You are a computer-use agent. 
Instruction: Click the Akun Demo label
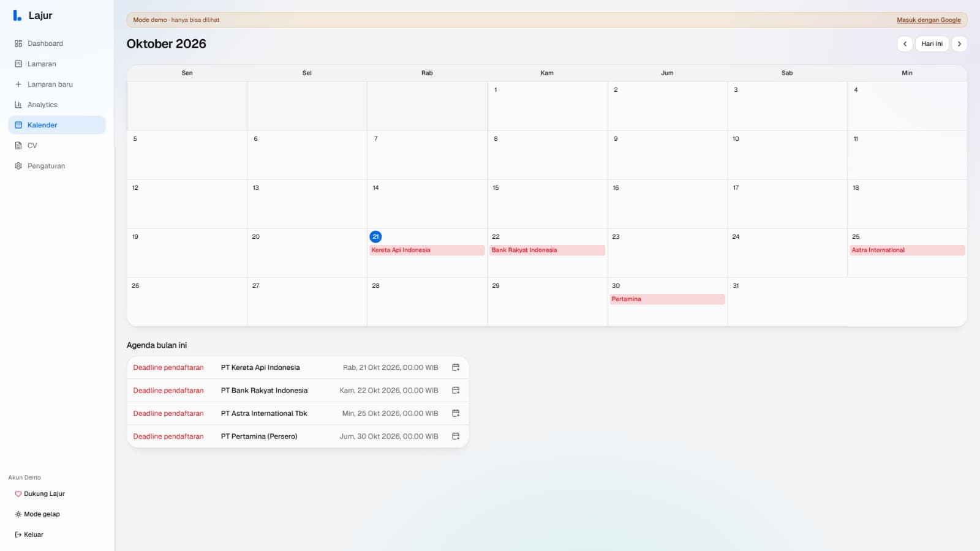(24, 478)
